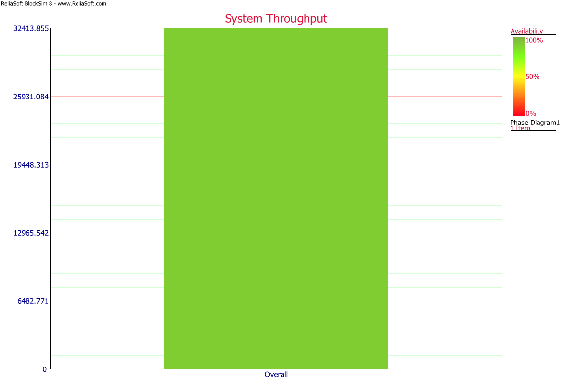Click the ReliaSoft BlockSim 8 header text
The width and height of the screenshot is (564, 392).
point(26,3)
